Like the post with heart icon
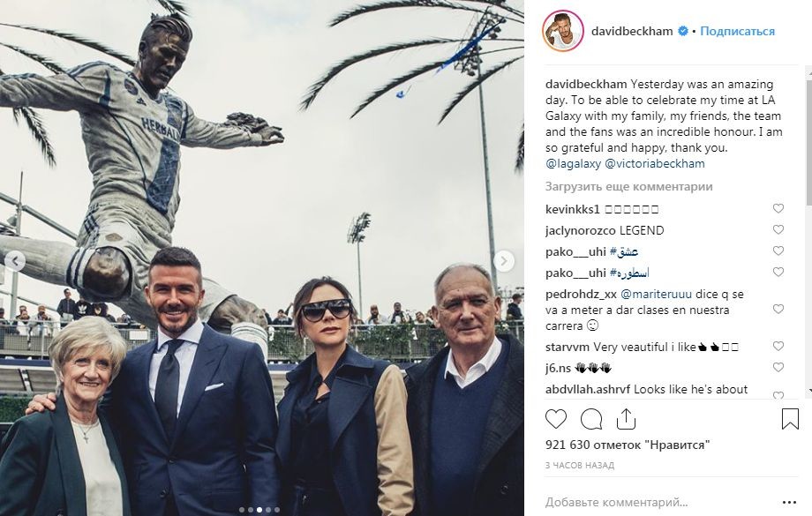The image size is (812, 516). coord(556,419)
